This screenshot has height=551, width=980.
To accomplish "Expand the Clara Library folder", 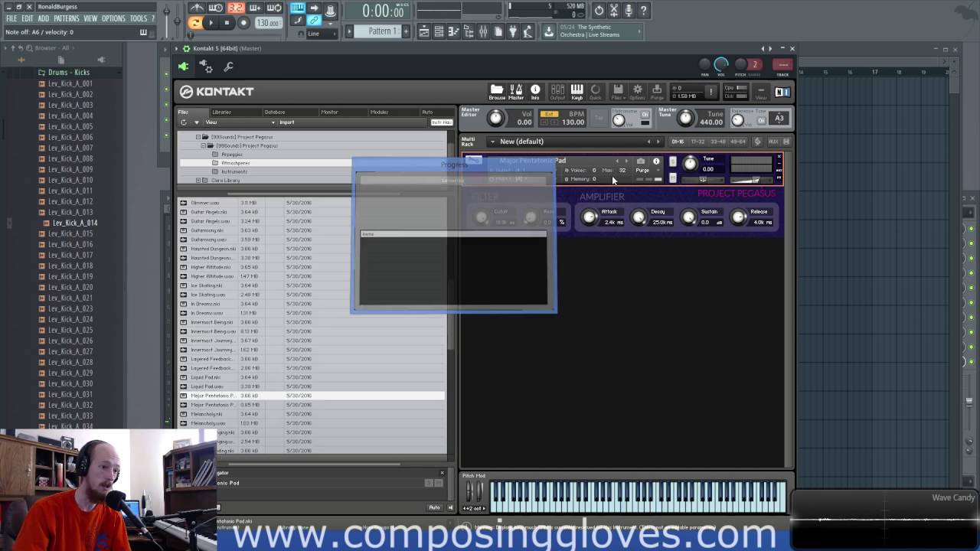I will (198, 181).
